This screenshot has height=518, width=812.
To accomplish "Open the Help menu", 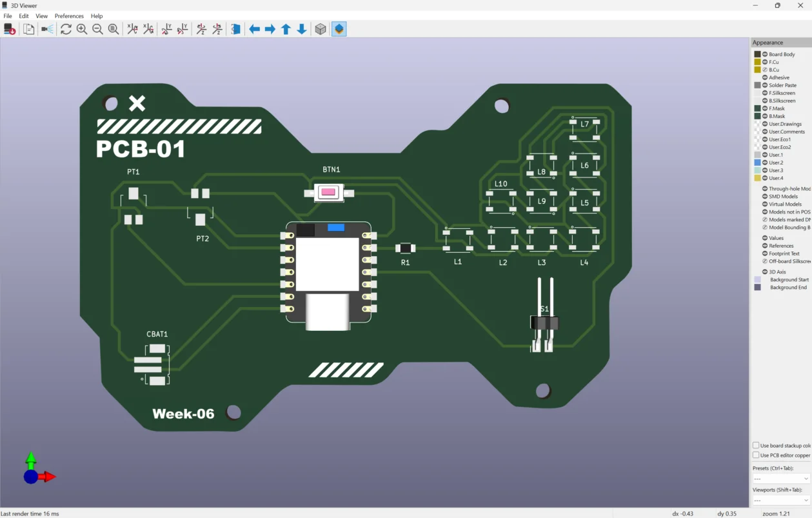I will 97,16.
